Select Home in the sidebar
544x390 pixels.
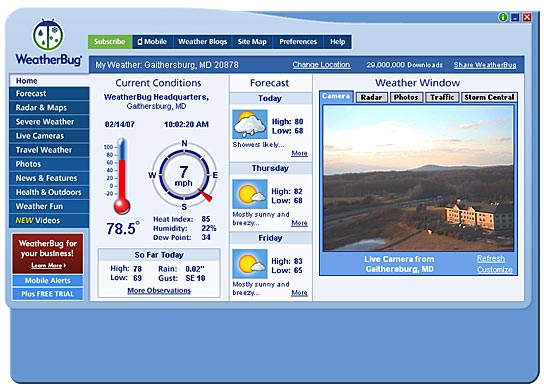[49, 80]
